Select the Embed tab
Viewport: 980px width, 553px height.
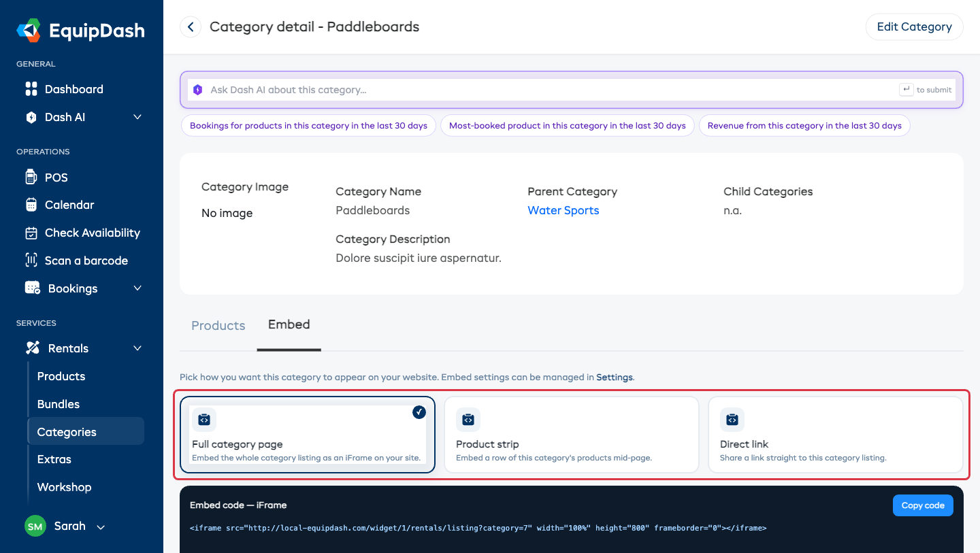pyautogui.click(x=289, y=325)
